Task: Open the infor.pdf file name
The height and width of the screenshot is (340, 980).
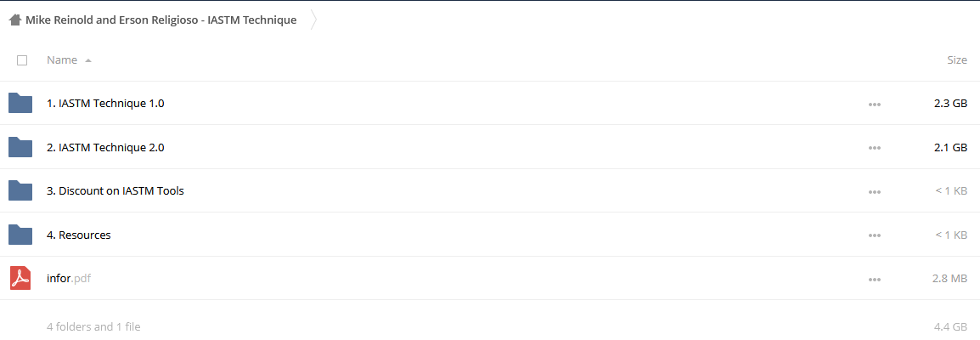Action: click(x=69, y=279)
